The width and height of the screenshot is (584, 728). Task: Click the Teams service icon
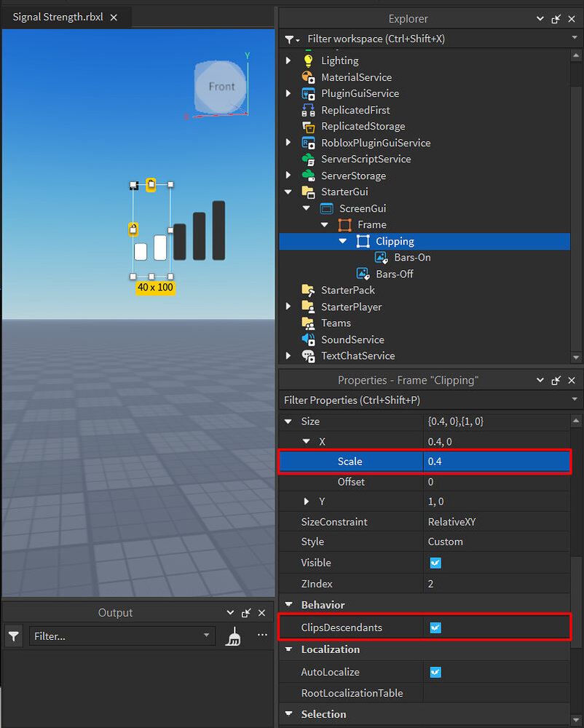(x=307, y=323)
